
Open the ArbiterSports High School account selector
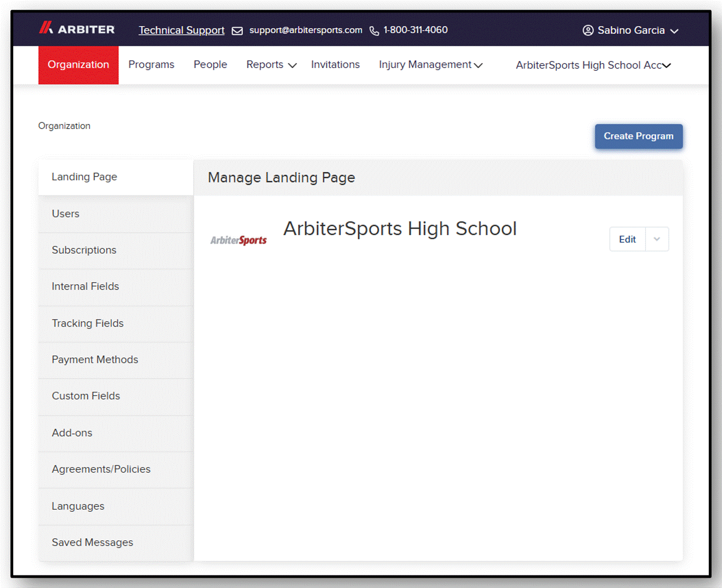593,65
